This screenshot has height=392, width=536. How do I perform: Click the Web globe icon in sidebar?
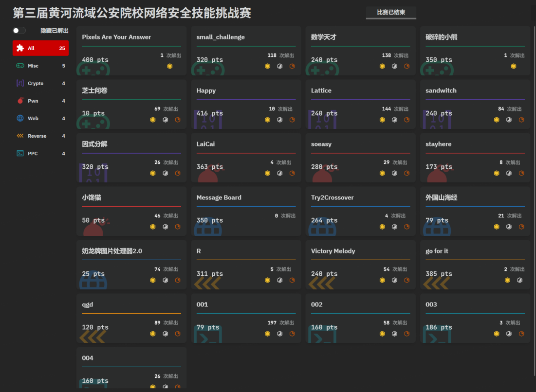(20, 118)
